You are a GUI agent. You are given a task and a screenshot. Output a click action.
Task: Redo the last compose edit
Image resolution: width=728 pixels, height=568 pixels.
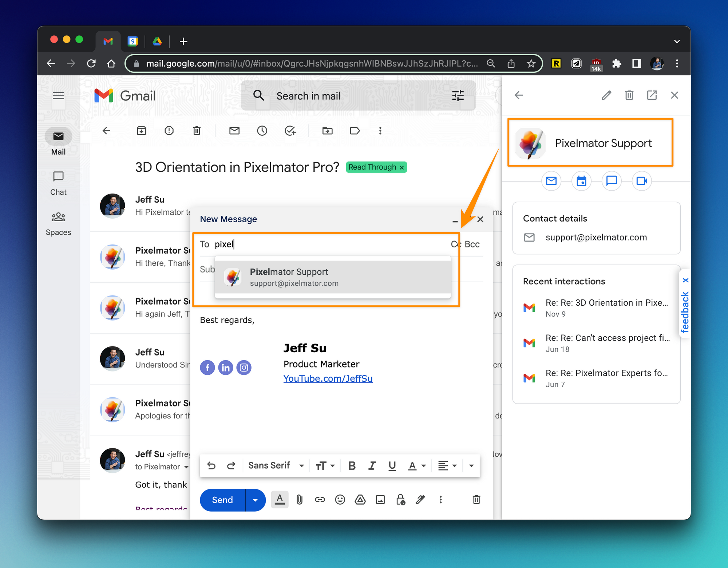[231, 466]
